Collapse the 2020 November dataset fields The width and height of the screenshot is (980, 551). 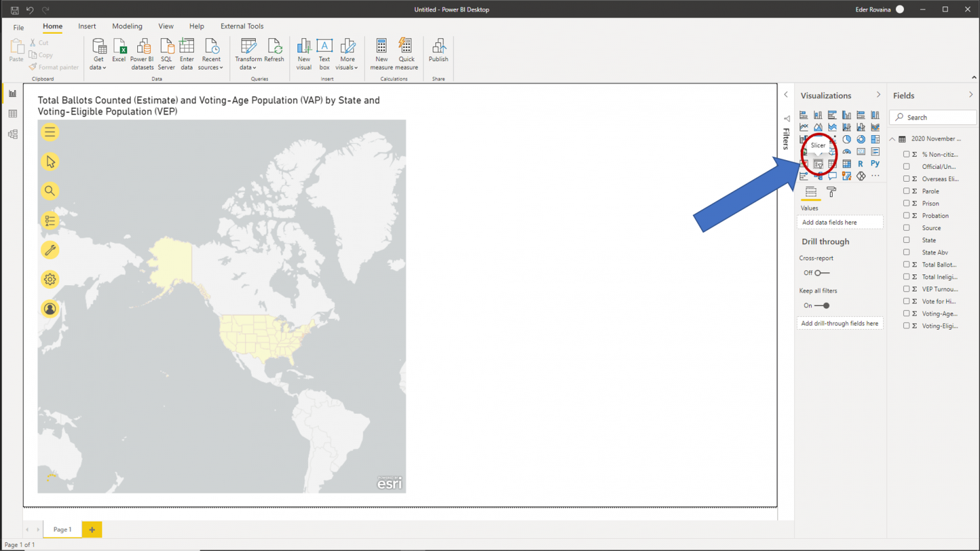892,138
